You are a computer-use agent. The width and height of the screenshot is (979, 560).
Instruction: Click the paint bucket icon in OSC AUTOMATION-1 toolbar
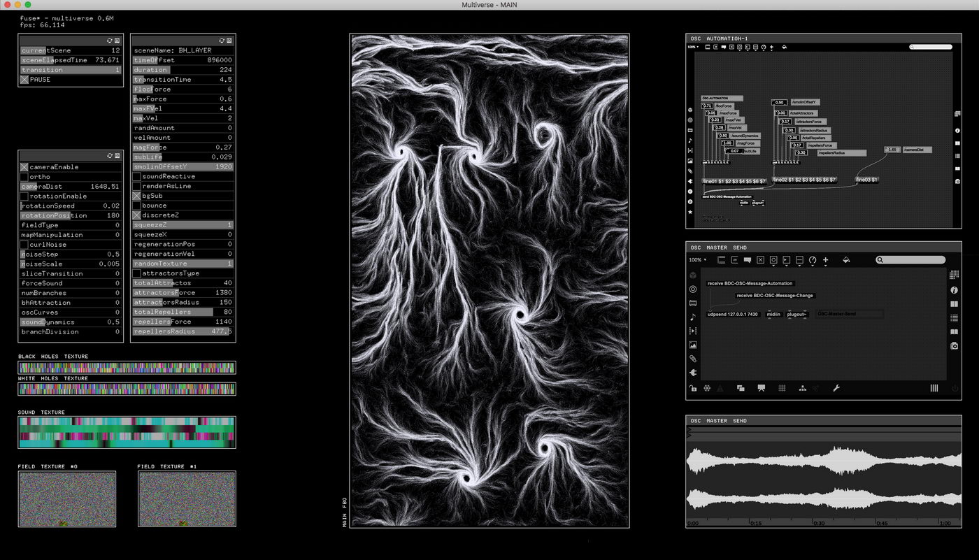coord(784,48)
